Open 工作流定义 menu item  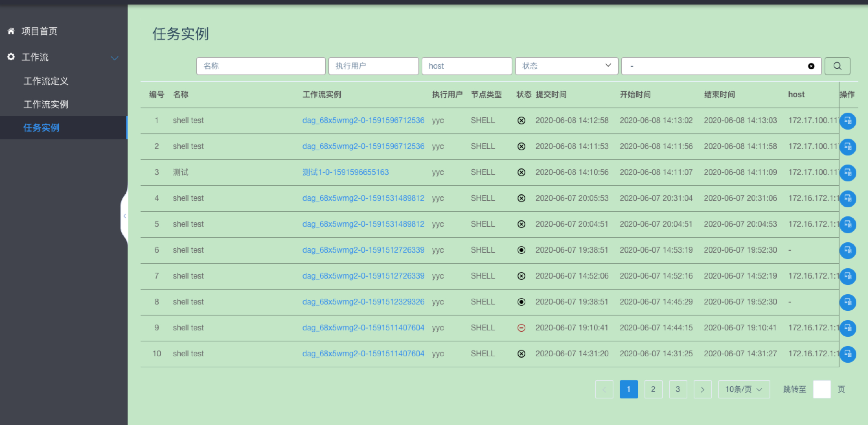pyautogui.click(x=46, y=81)
